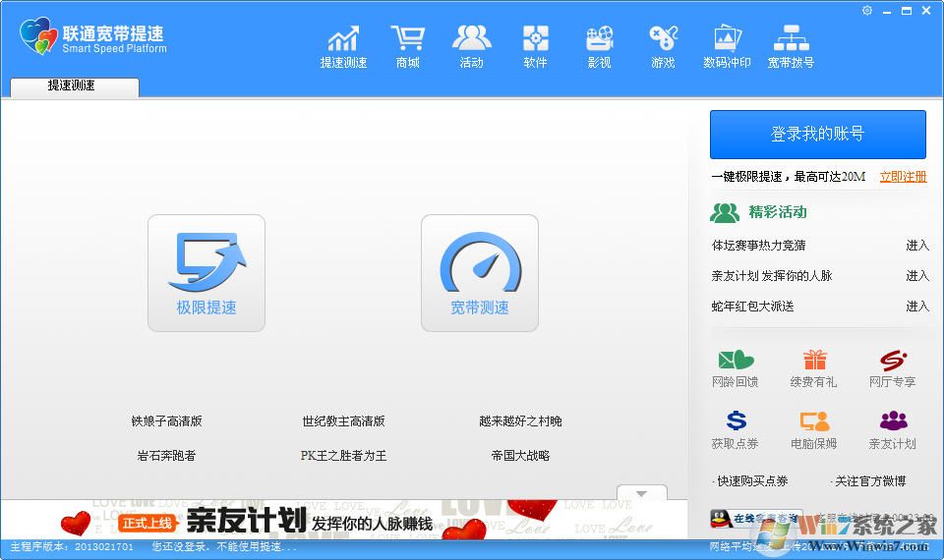Start 极限提速 speed boost
The height and width of the screenshot is (560, 944).
pyautogui.click(x=206, y=273)
